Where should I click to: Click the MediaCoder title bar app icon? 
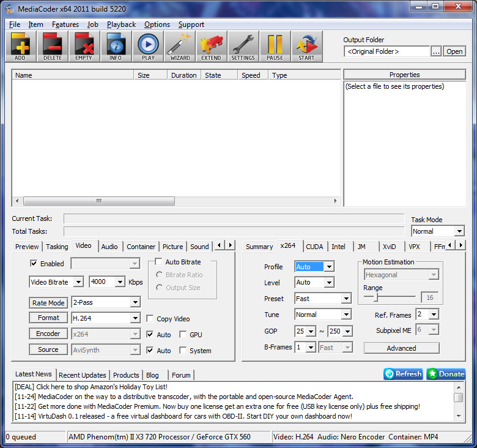9,9
